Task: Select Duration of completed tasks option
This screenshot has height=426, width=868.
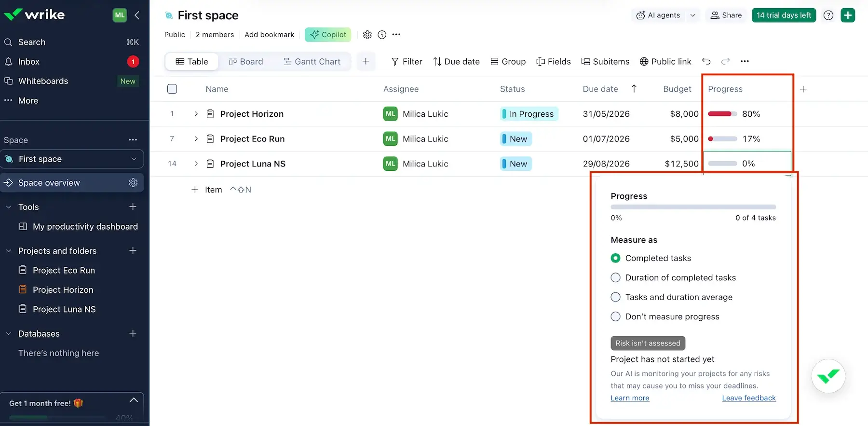Action: pyautogui.click(x=615, y=278)
